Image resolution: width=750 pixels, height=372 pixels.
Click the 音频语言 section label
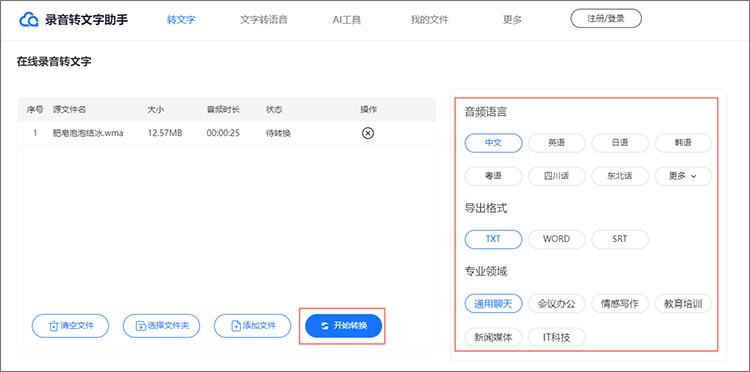coord(485,112)
